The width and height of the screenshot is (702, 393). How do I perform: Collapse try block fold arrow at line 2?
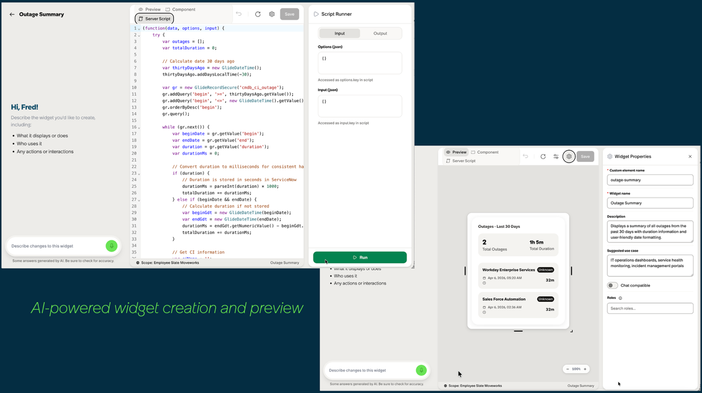point(139,35)
